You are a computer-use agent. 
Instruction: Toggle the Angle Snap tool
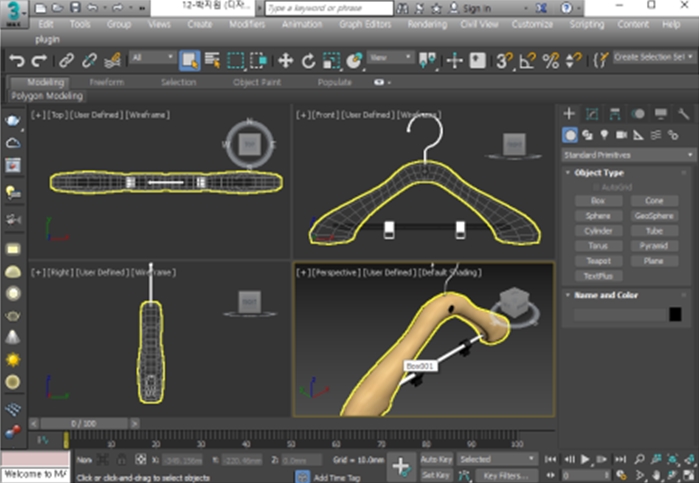527,61
